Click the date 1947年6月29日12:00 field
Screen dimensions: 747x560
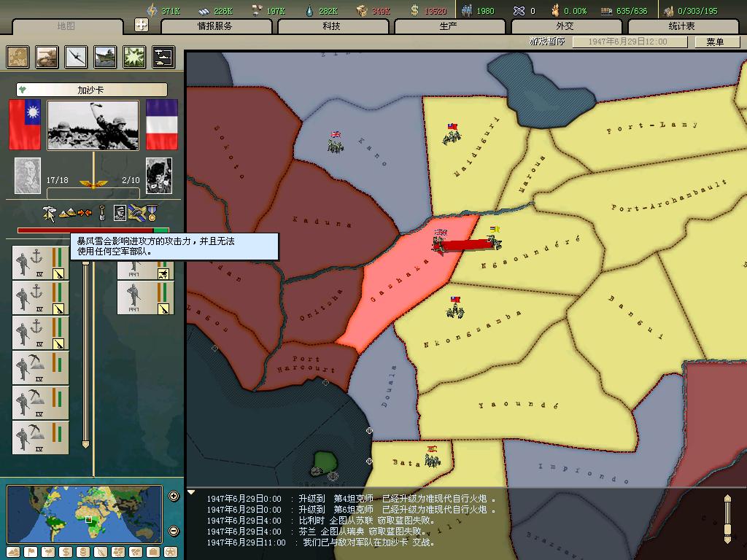(x=630, y=42)
